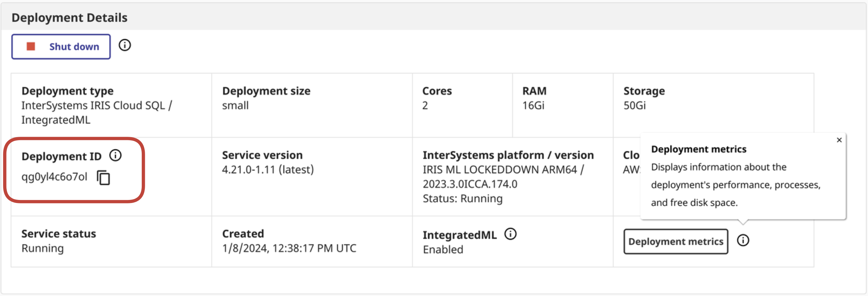Viewport: 868px width, 296px height.
Task: Click the IntegratedML info icon
Action: point(510,234)
